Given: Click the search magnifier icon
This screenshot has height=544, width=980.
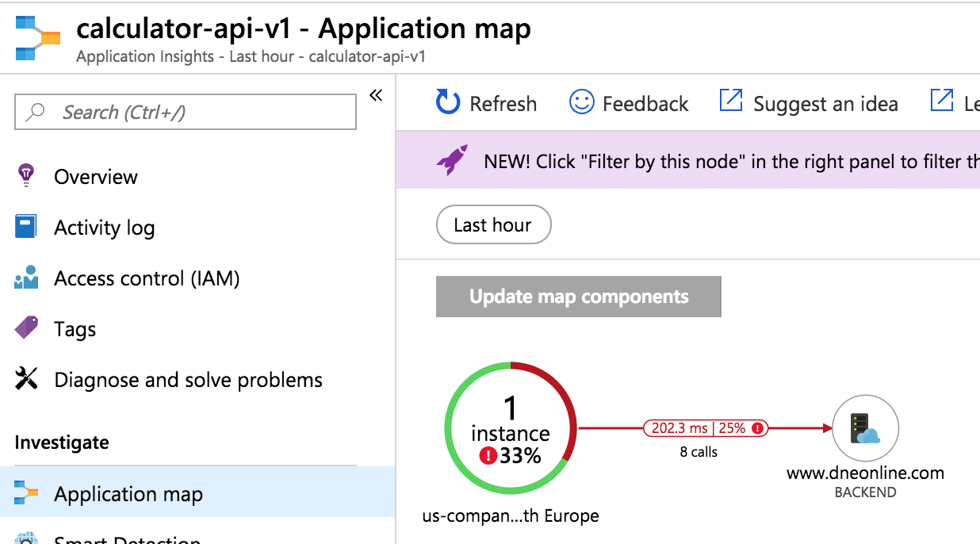Looking at the screenshot, I should pos(35,112).
